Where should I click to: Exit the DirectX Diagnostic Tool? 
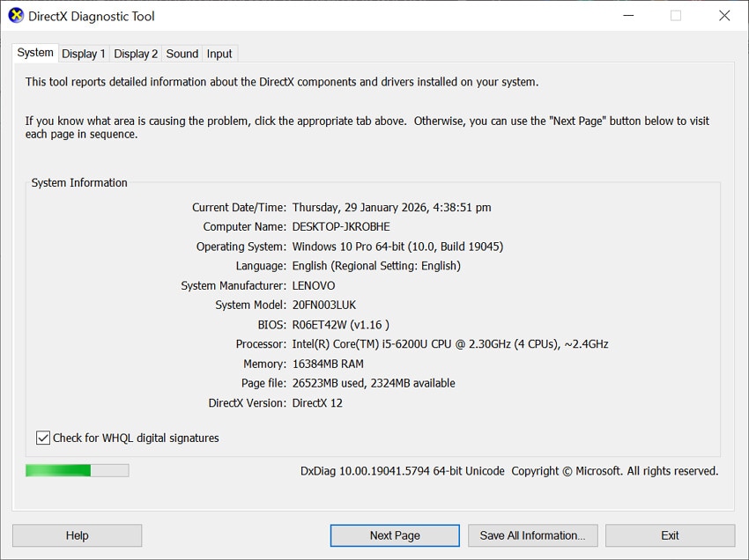(670, 535)
